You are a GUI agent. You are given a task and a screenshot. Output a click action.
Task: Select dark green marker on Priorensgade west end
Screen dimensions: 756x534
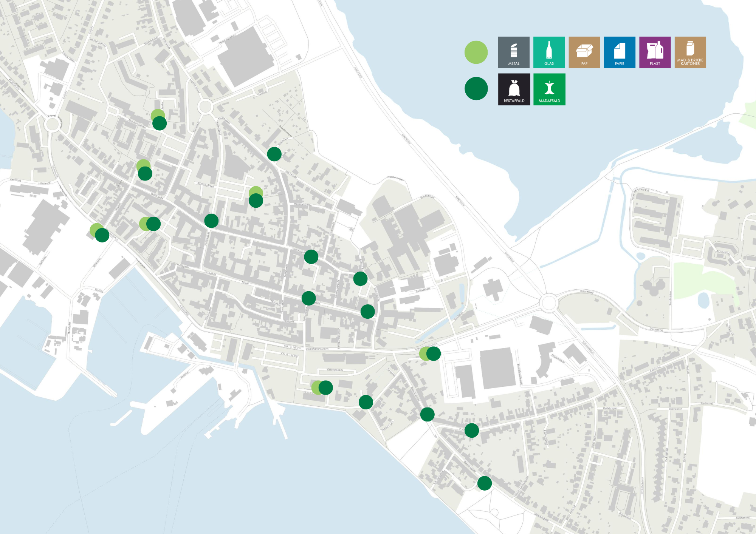click(x=471, y=430)
